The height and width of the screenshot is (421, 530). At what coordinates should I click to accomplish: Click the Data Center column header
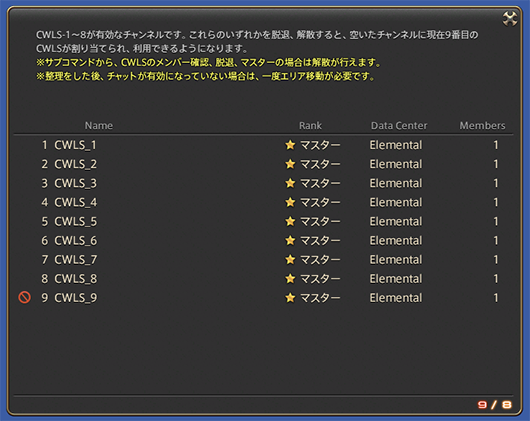(x=399, y=126)
